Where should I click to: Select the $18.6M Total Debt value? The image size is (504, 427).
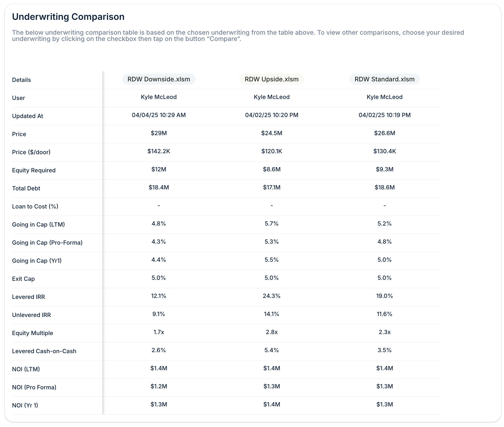point(385,187)
